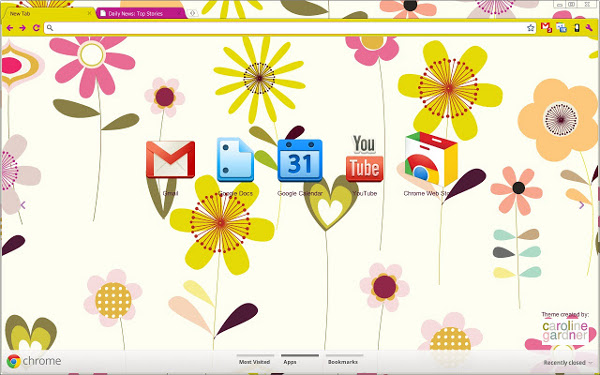This screenshot has height=375, width=600.
Task: Open a new tab with the new-tab button
Action: coord(192,13)
